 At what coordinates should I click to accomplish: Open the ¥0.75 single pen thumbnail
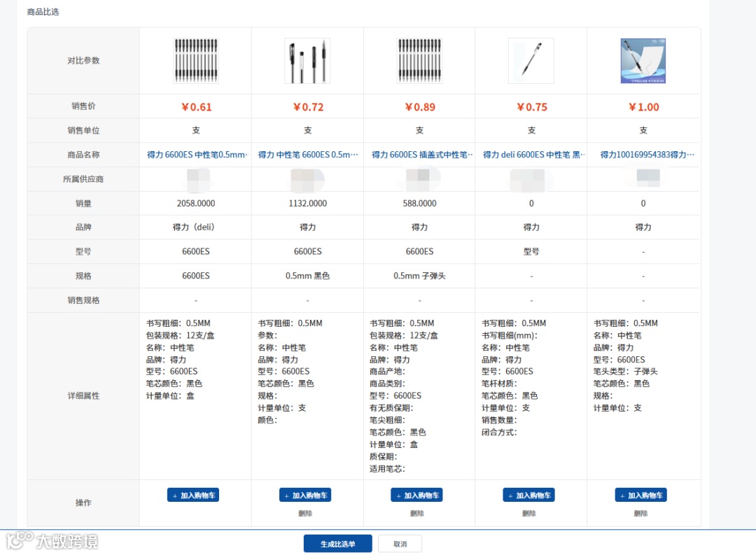531,61
